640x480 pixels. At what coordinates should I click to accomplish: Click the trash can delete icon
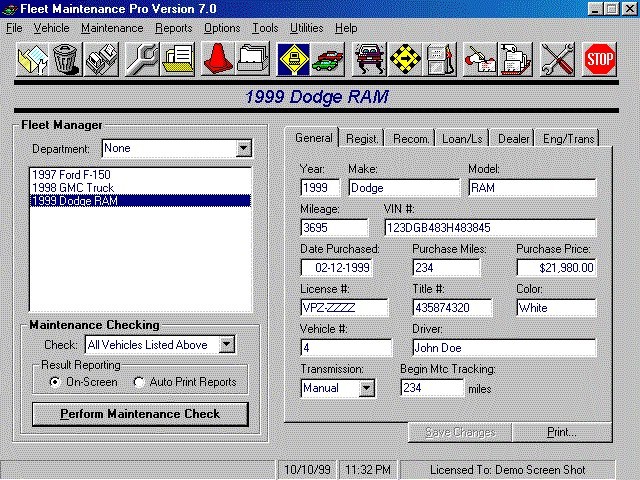pyautogui.click(x=65, y=60)
